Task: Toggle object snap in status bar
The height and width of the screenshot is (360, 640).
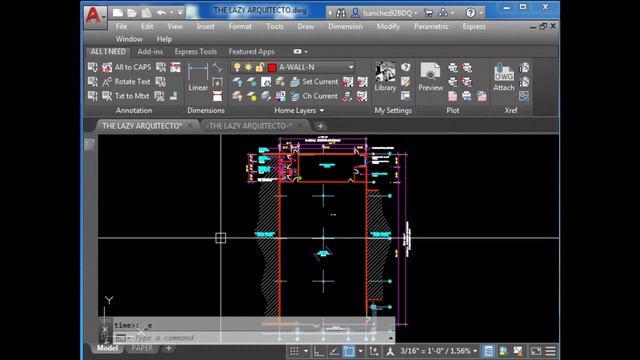Action: [x=349, y=351]
